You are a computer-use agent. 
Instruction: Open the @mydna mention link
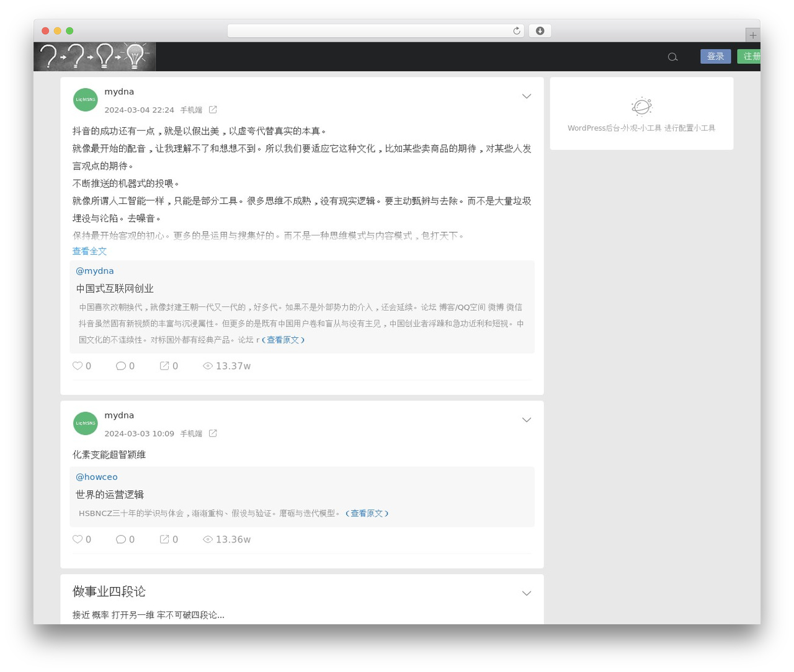click(x=95, y=271)
